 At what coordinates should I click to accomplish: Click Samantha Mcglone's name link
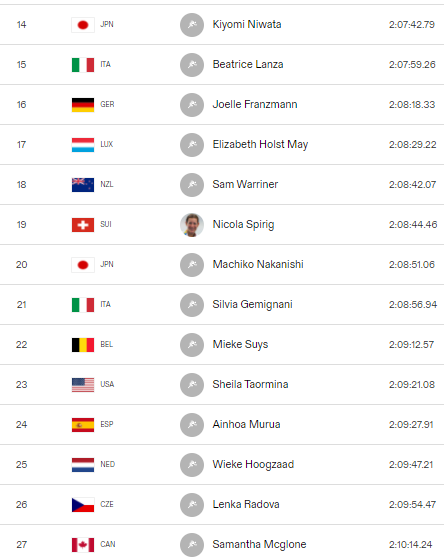259,544
